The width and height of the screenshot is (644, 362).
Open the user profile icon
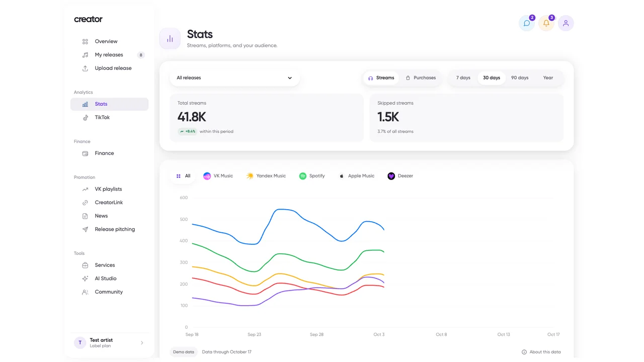[566, 23]
